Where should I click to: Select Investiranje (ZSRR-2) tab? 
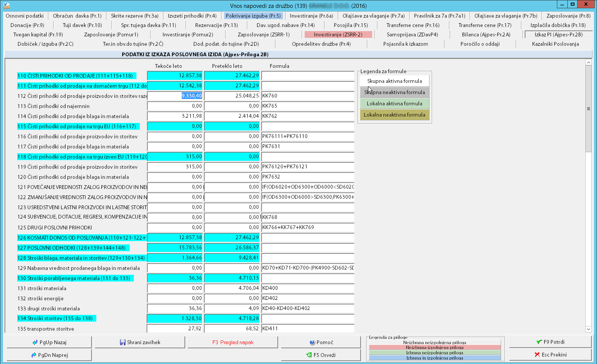pyautogui.click(x=338, y=34)
